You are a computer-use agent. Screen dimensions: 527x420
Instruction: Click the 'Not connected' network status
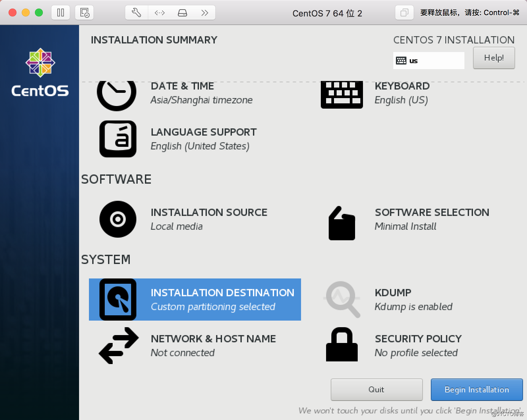pos(182,353)
